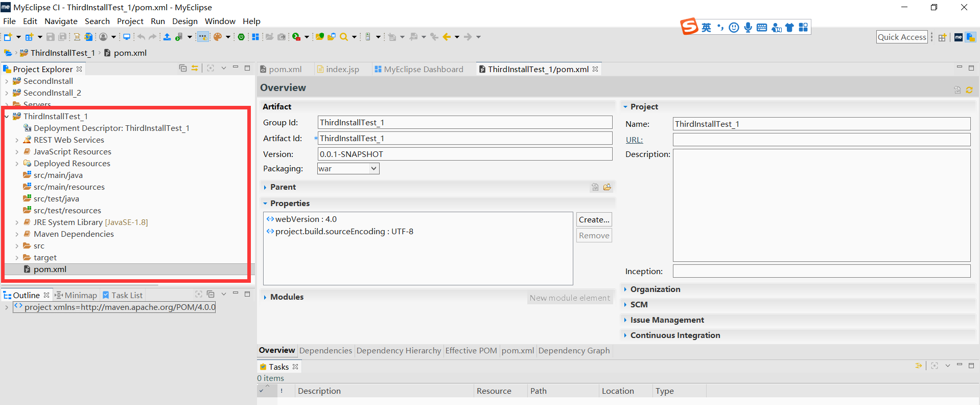Click the Save All toolbar icon
The height and width of the screenshot is (405, 980).
click(62, 37)
